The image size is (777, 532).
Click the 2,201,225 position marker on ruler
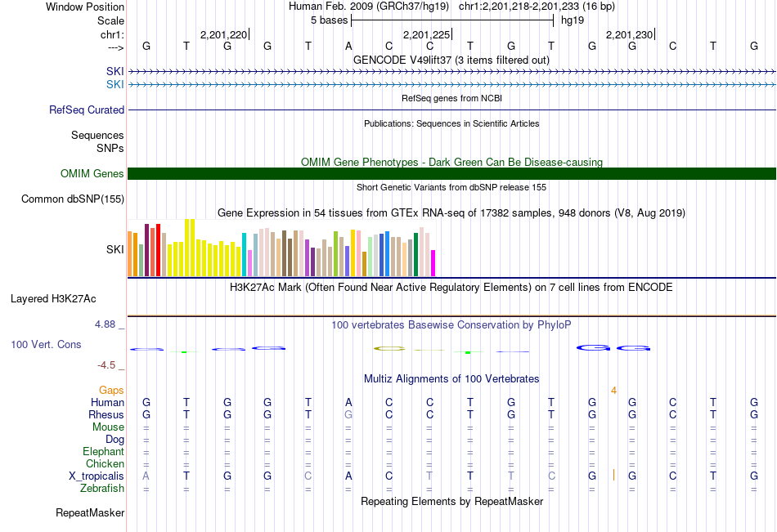pyautogui.click(x=429, y=35)
